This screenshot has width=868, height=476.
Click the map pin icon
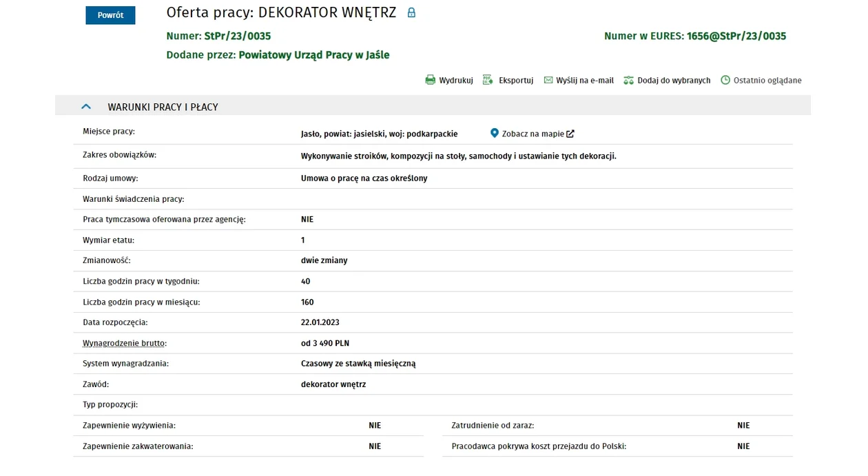coord(494,133)
